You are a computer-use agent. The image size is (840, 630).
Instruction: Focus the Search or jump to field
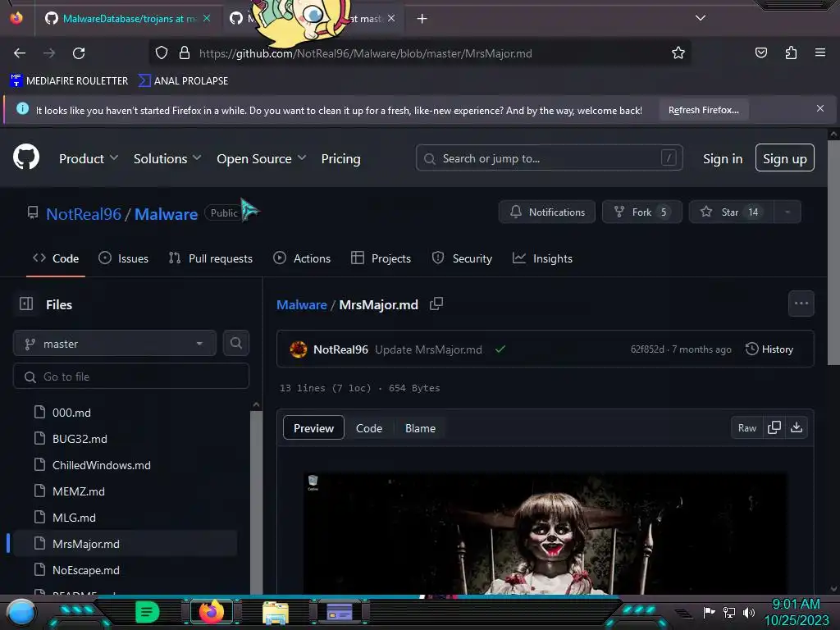point(549,158)
